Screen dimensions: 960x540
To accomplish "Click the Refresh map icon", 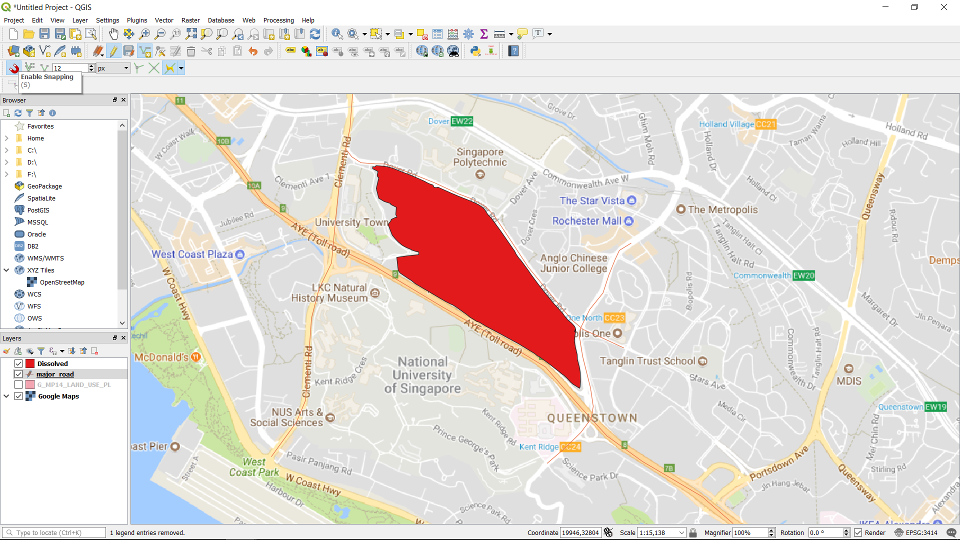I will 315,34.
